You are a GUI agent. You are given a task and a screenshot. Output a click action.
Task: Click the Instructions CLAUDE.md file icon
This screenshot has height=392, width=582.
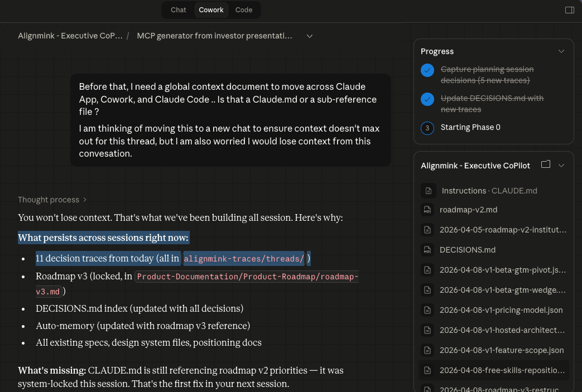tap(429, 191)
